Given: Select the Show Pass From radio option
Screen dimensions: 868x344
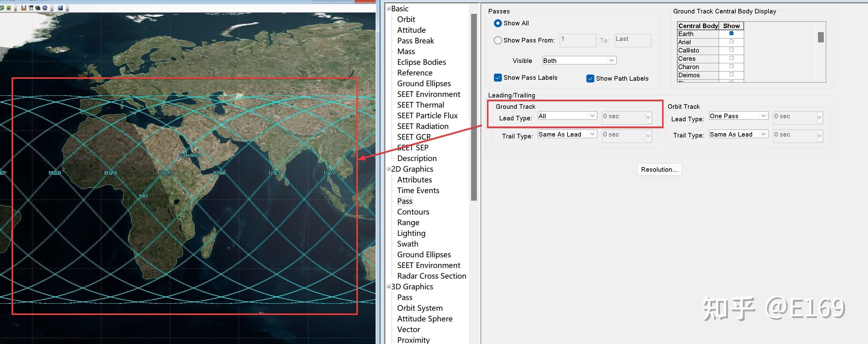Looking at the screenshot, I should point(498,40).
